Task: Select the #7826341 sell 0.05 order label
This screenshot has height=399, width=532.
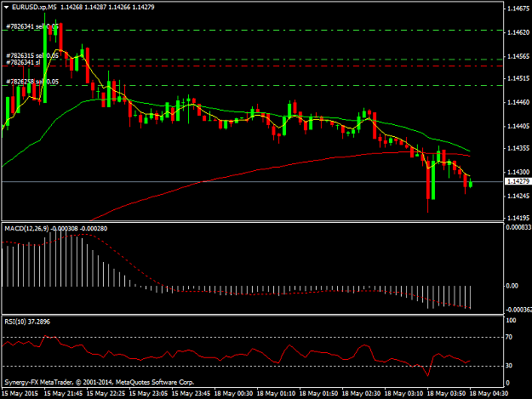Action: click(32, 26)
